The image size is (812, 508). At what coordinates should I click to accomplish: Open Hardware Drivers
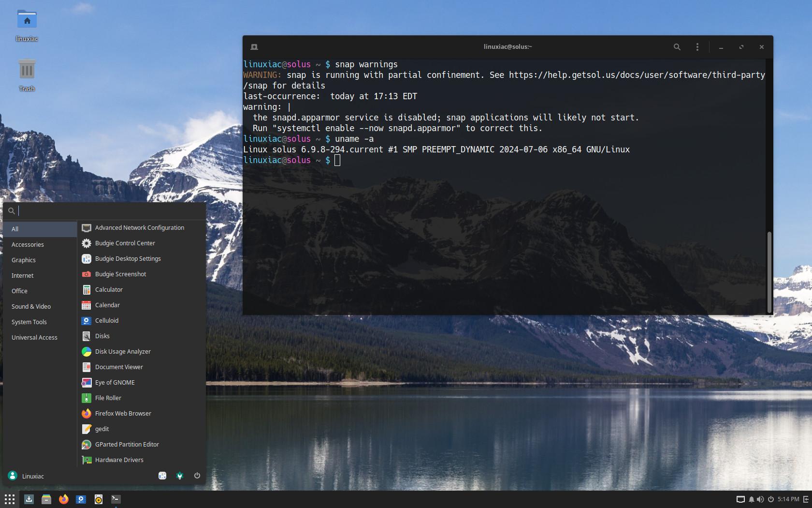[x=142, y=460]
